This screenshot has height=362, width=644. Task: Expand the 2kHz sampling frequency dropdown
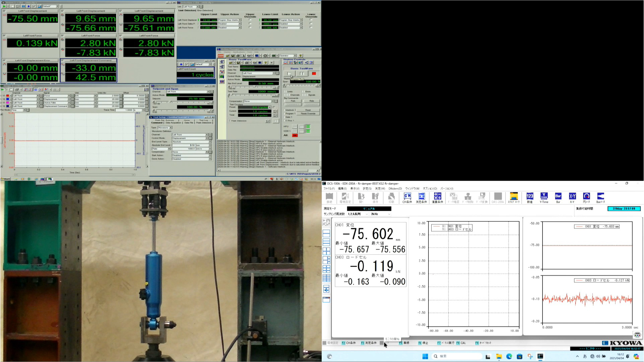tap(389, 214)
